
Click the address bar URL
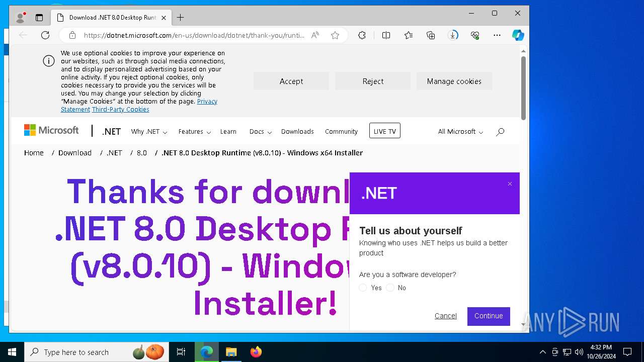point(194,35)
